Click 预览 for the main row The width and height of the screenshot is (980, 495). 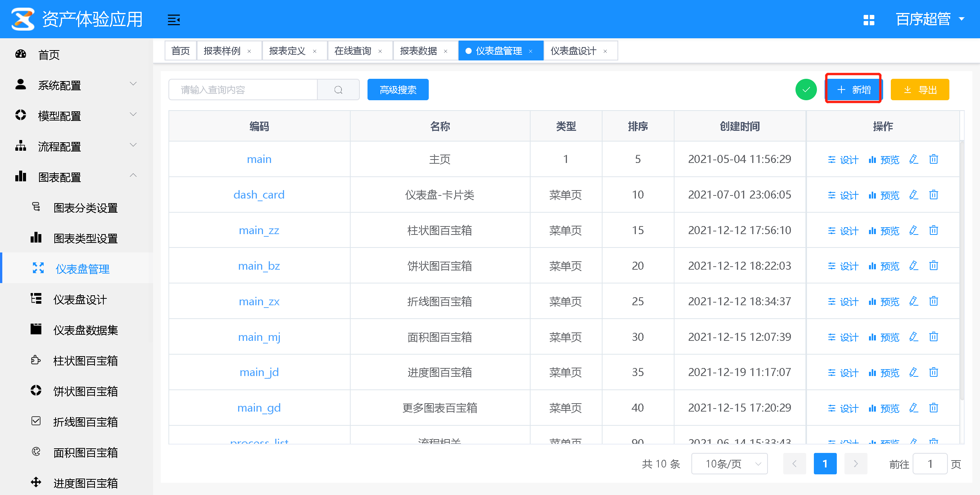(884, 160)
